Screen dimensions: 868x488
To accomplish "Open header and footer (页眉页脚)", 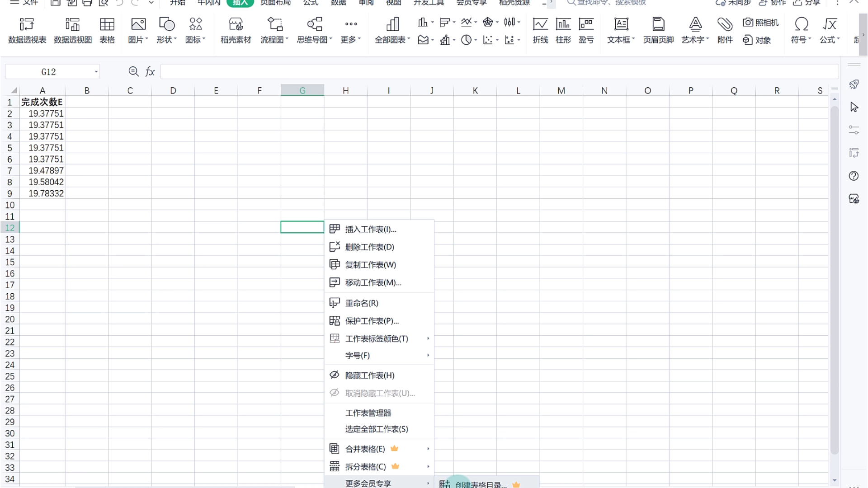I will pyautogui.click(x=658, y=24).
